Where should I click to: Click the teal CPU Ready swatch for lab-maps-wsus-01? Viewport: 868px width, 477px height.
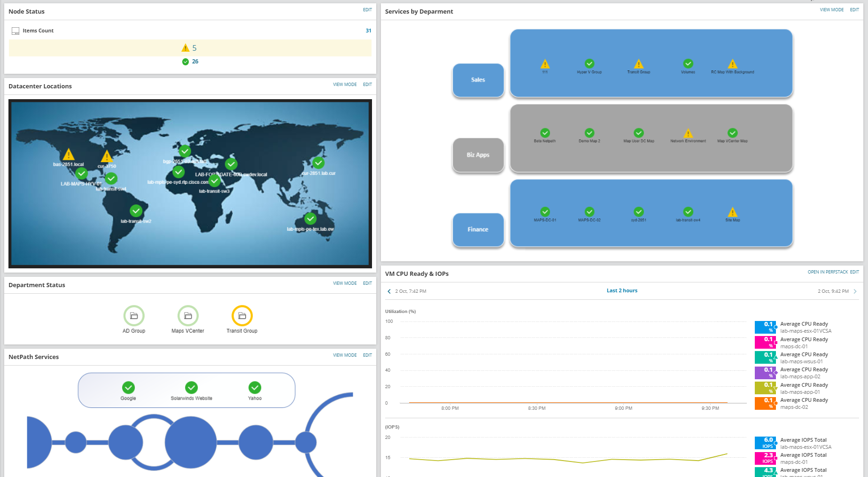pos(765,358)
